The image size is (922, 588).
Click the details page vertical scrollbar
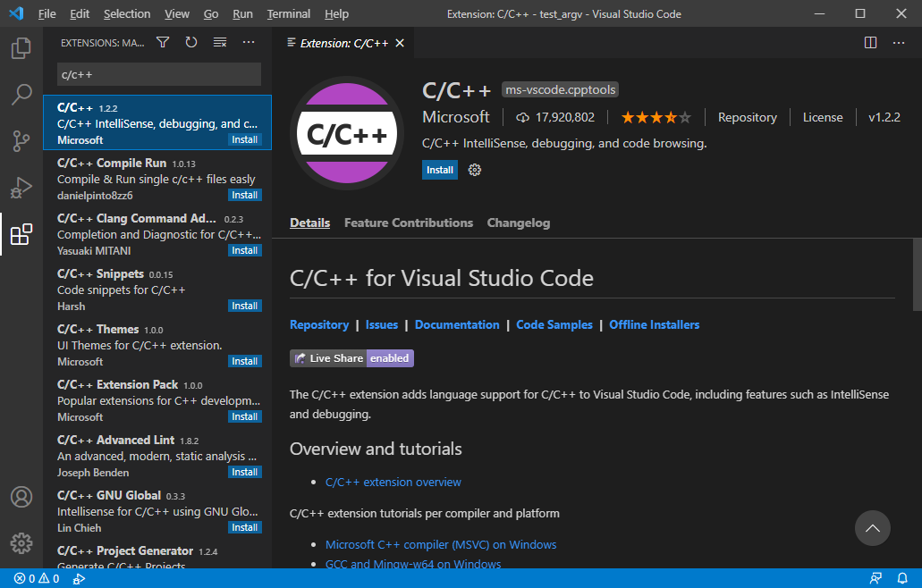tap(917, 274)
